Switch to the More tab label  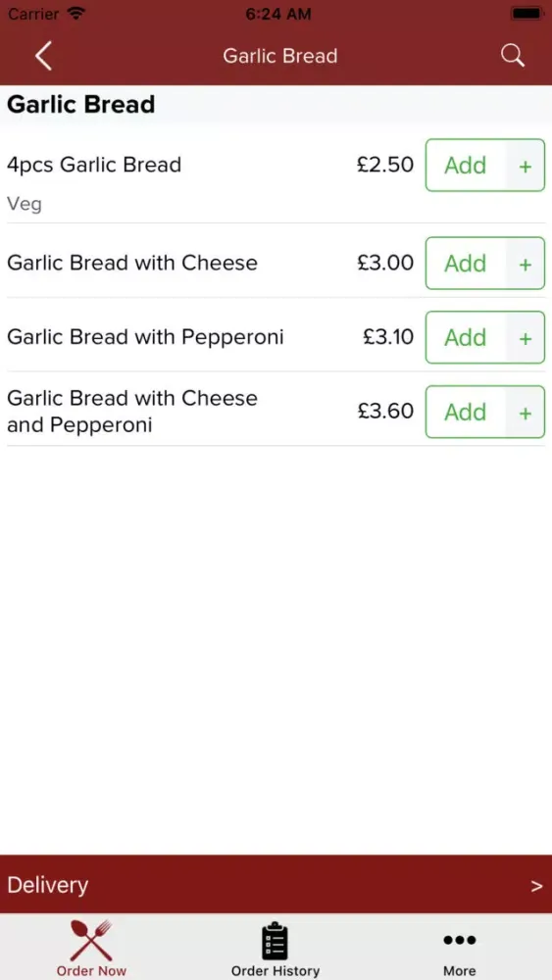click(x=460, y=970)
